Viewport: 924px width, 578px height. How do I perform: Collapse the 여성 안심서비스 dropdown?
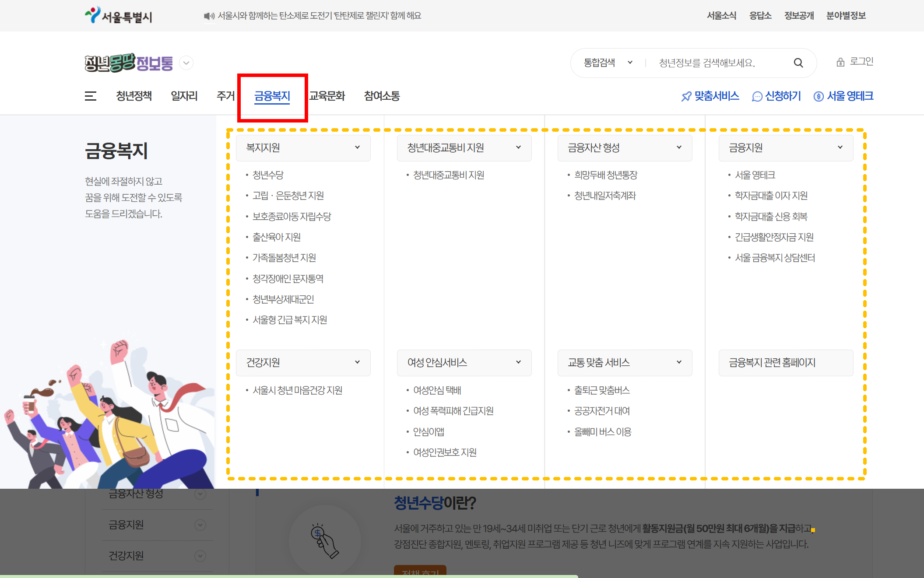(x=464, y=363)
